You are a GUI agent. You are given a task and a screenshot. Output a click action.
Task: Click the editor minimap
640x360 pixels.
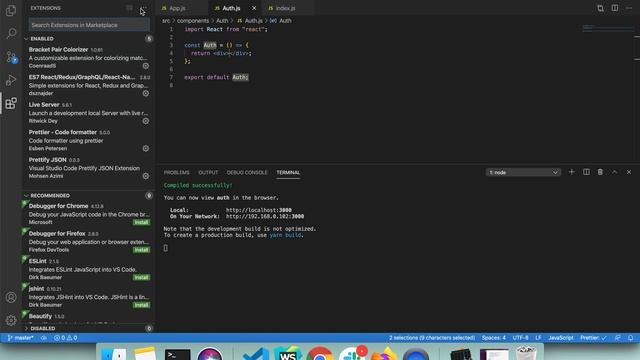pyautogui.click(x=608, y=28)
